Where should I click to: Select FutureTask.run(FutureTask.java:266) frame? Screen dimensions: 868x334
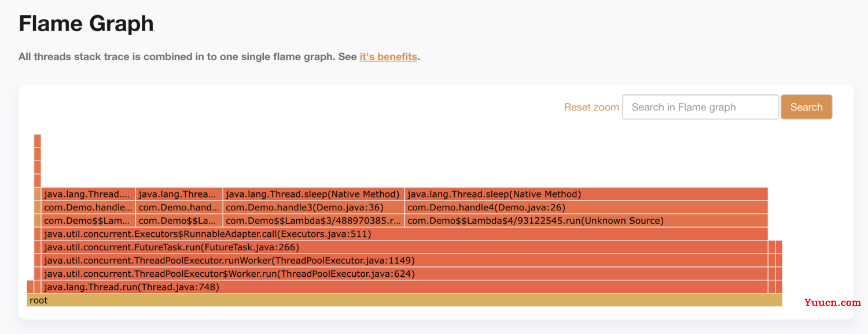(x=404, y=247)
